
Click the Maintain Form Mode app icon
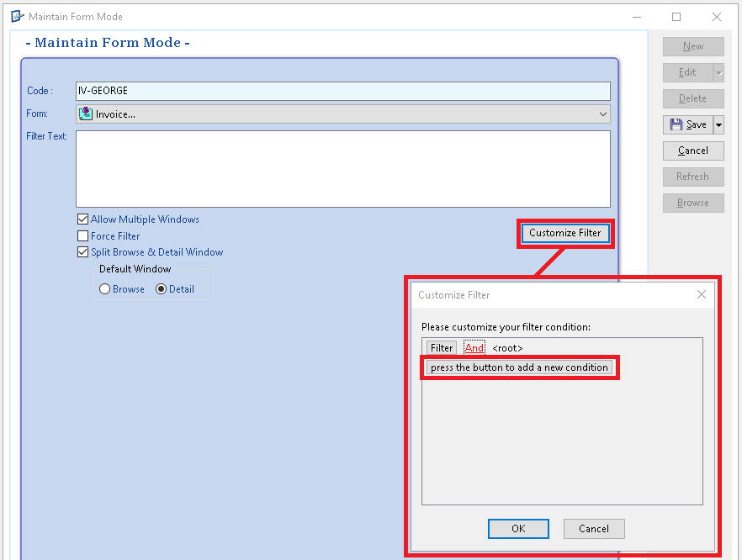click(17, 16)
